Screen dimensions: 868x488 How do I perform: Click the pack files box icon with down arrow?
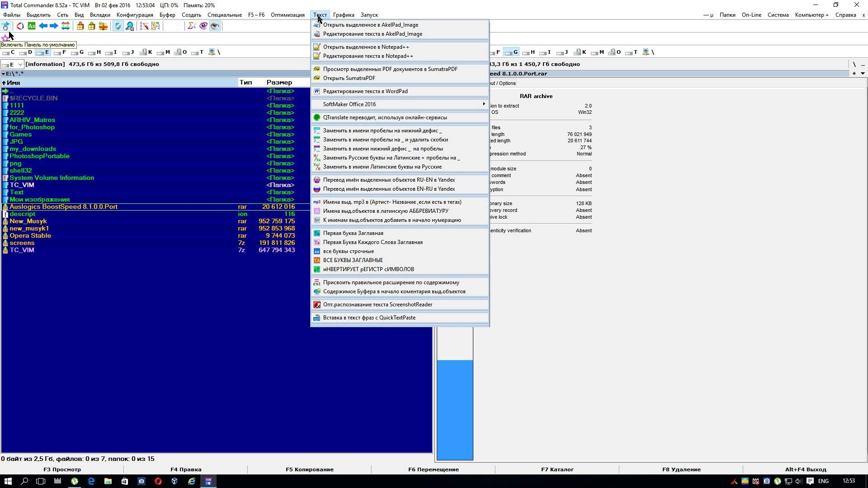80,26
